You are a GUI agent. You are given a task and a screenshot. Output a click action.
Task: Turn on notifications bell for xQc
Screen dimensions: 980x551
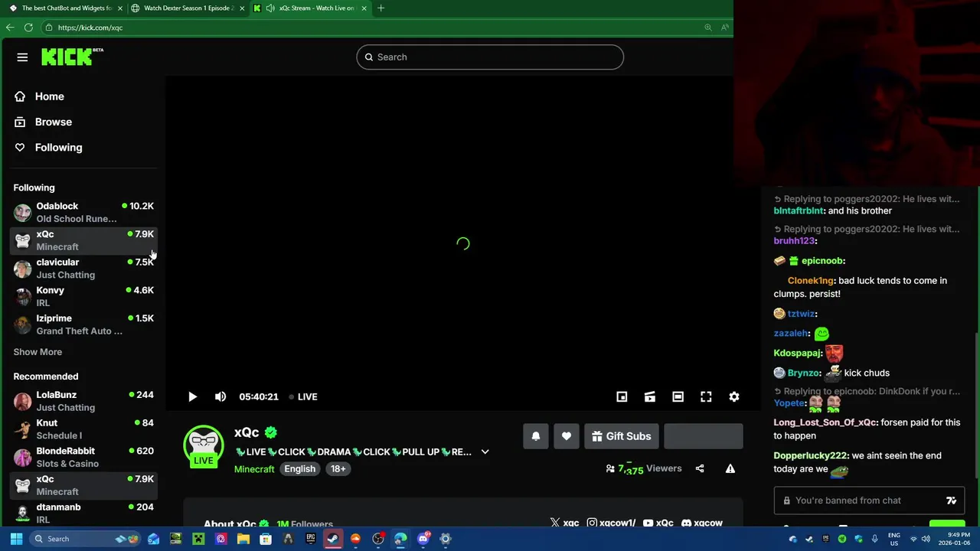[x=536, y=436]
